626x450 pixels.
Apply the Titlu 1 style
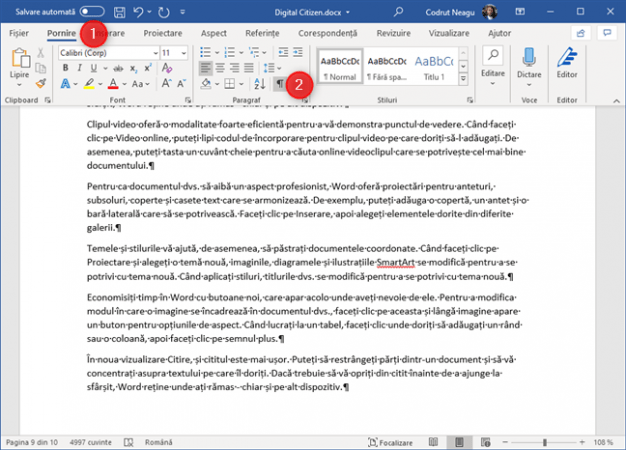434,67
